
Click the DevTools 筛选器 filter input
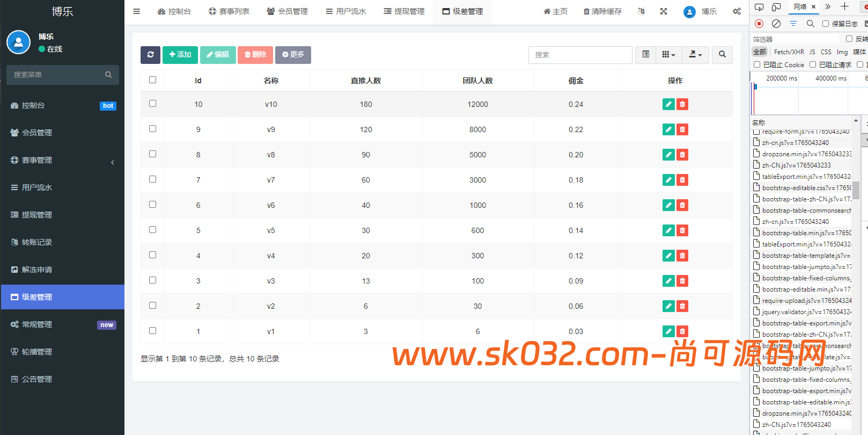(796, 39)
